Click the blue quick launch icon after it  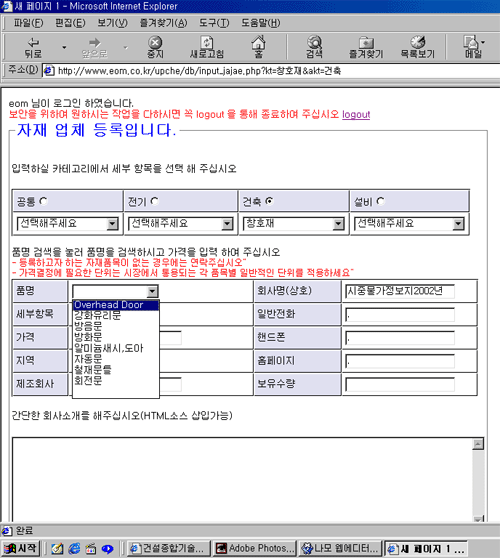pyautogui.click(x=107, y=548)
